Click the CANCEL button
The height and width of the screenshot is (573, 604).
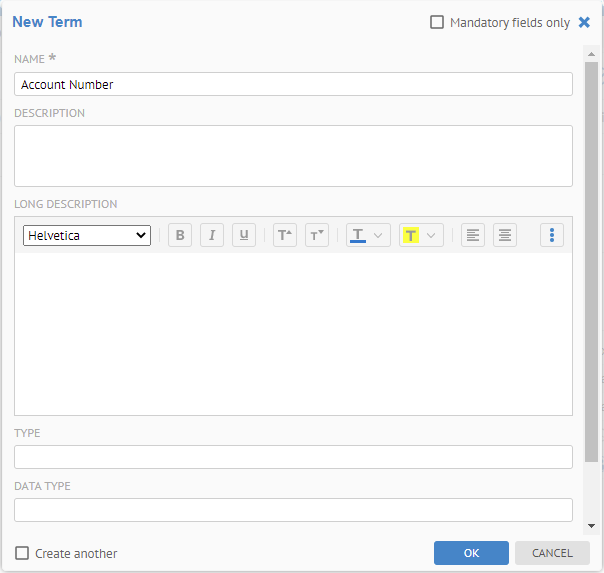click(x=552, y=553)
